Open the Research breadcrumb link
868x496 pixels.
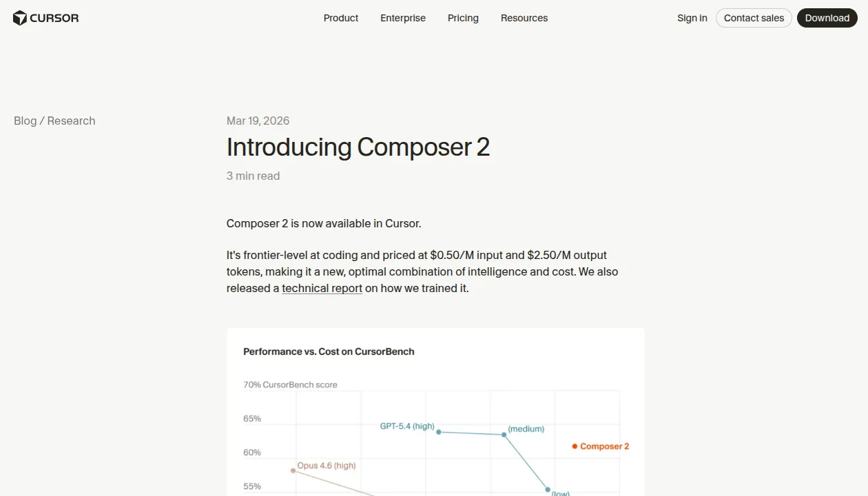(x=71, y=121)
